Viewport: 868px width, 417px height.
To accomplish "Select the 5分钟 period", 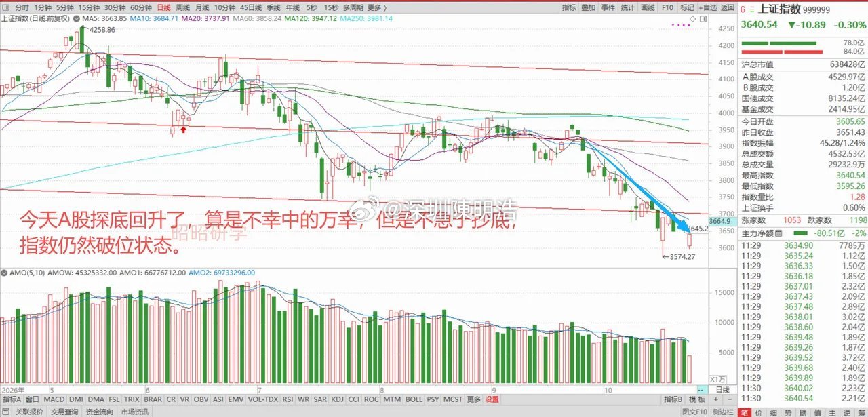I will [64, 7].
